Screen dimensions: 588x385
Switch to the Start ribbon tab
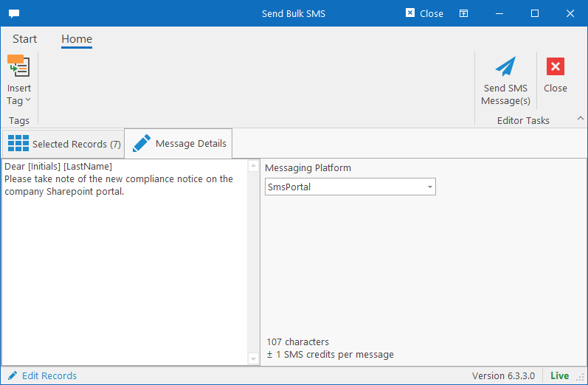click(x=25, y=39)
